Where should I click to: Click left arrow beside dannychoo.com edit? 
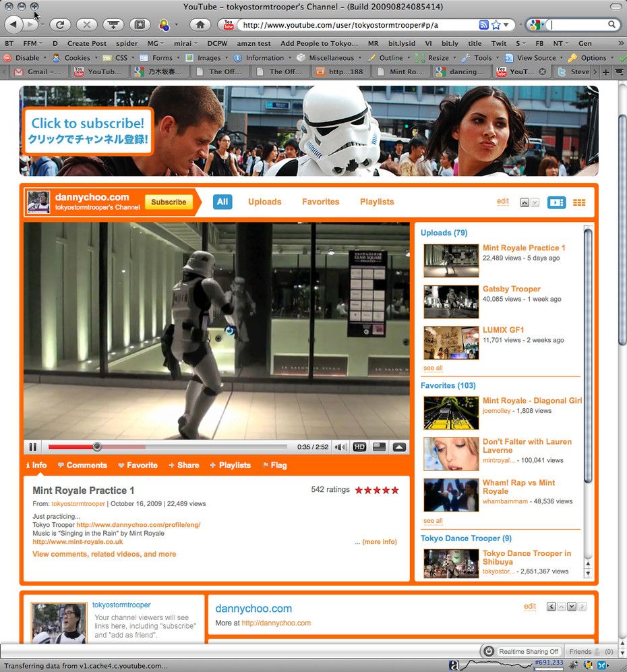click(x=551, y=607)
